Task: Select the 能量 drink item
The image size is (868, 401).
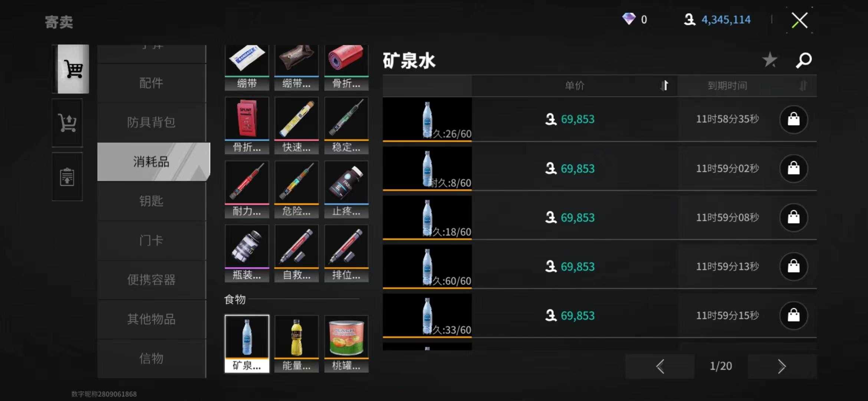Action: point(296,344)
